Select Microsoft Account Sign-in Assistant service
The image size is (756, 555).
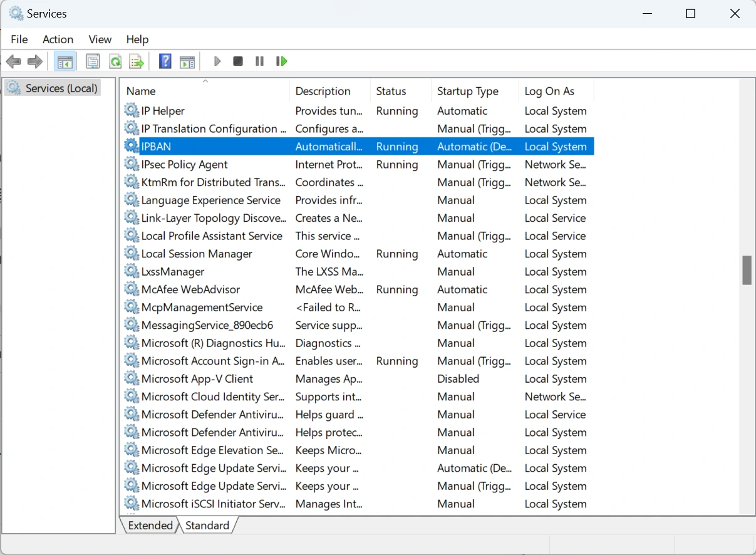pos(213,361)
